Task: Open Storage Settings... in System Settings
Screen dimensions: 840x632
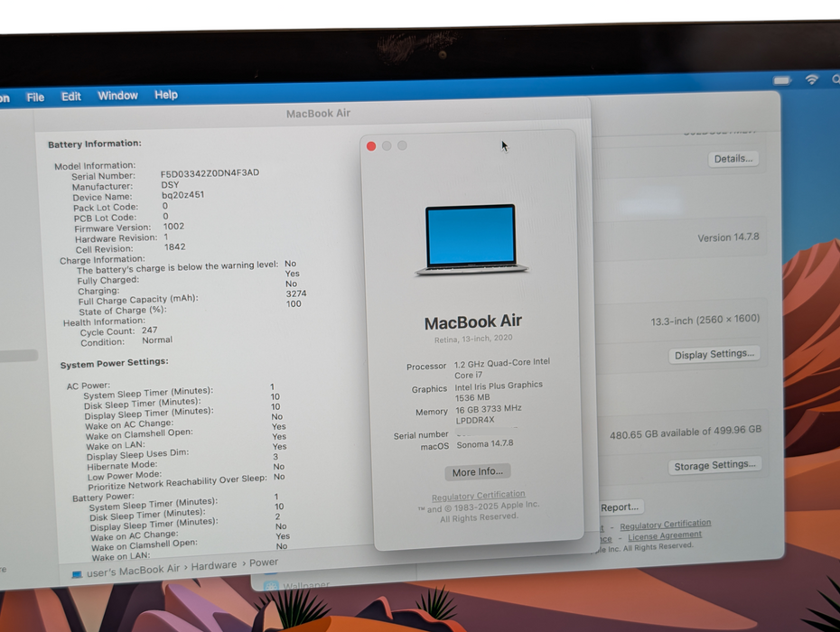Action: pyautogui.click(x=714, y=466)
